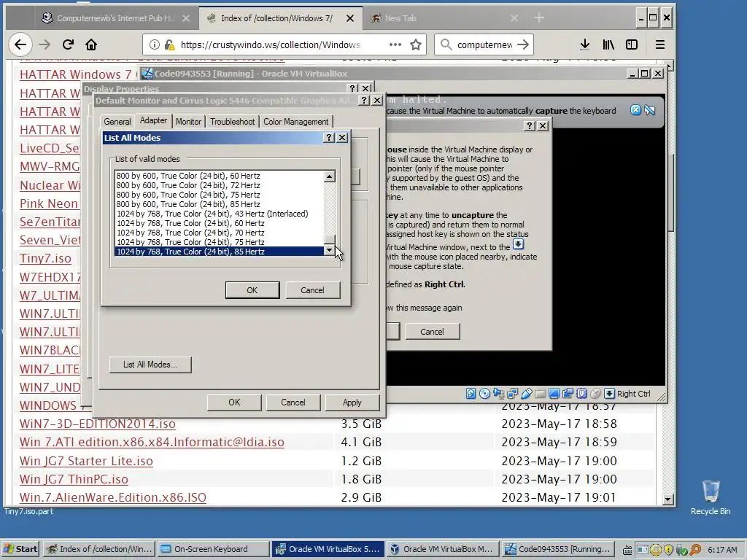Switch to Computernewb's Internet Pub browser tab

(115, 18)
